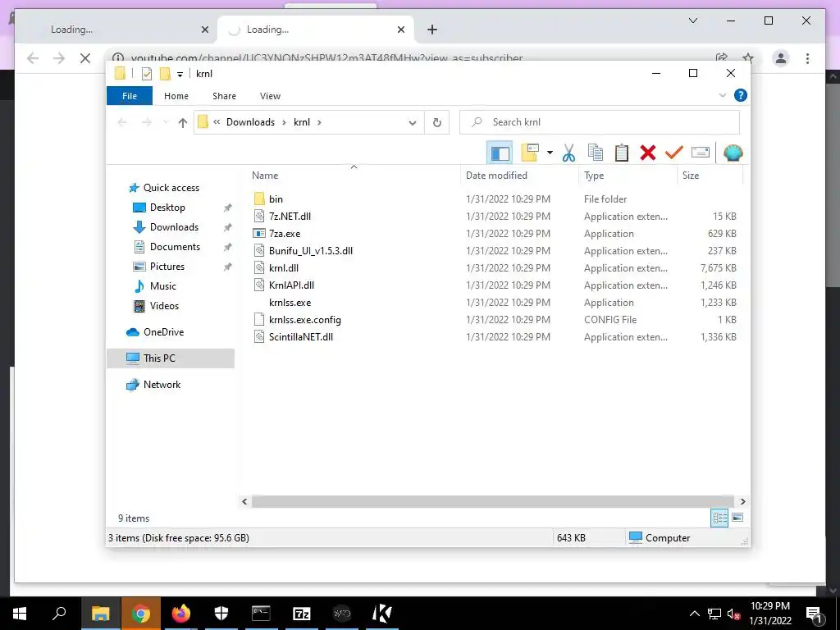Select the KrnlAPI.dll file
The image size is (840, 630).
coord(291,285)
